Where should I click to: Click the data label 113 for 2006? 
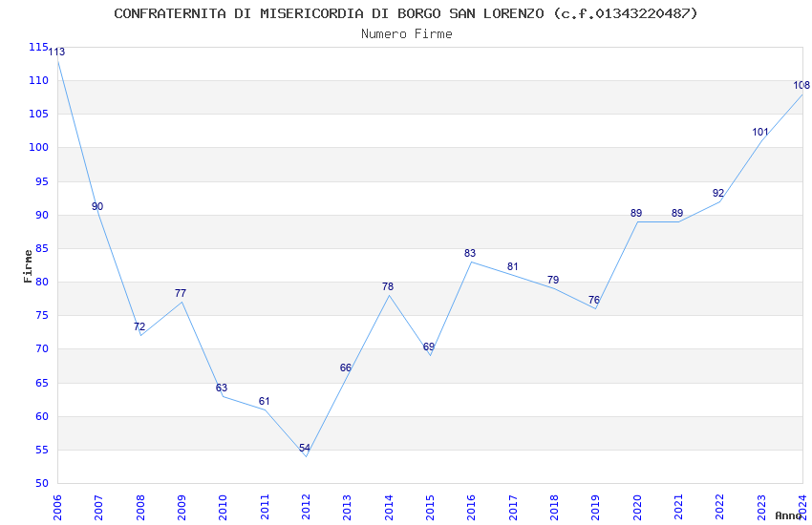point(56,52)
